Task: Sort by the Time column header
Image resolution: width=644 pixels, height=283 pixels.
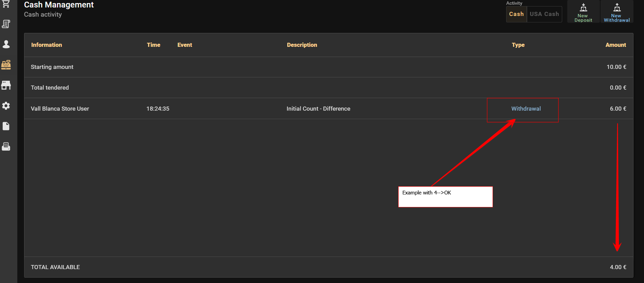Action: (x=153, y=45)
